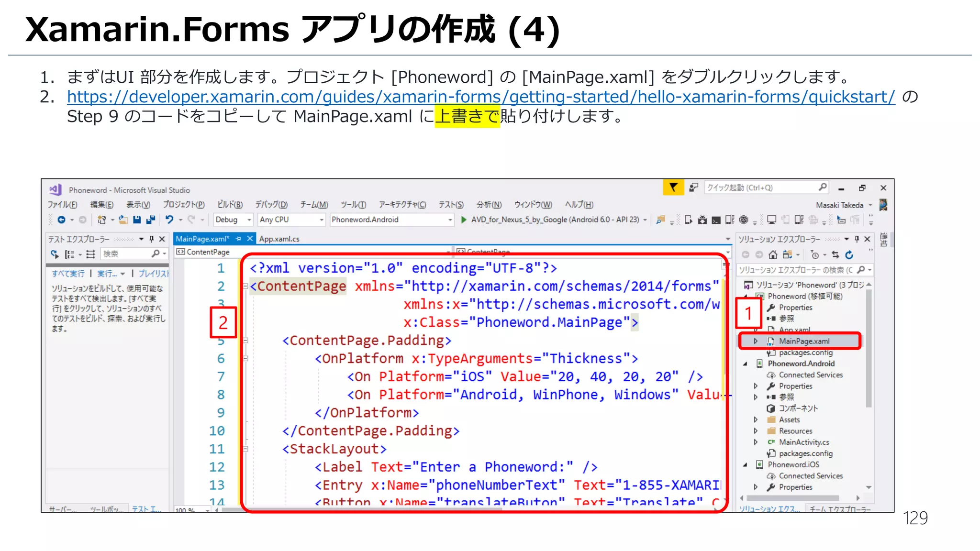Click the Solution Explorer search field
This screenshot has width=980, height=551.
[x=805, y=270]
